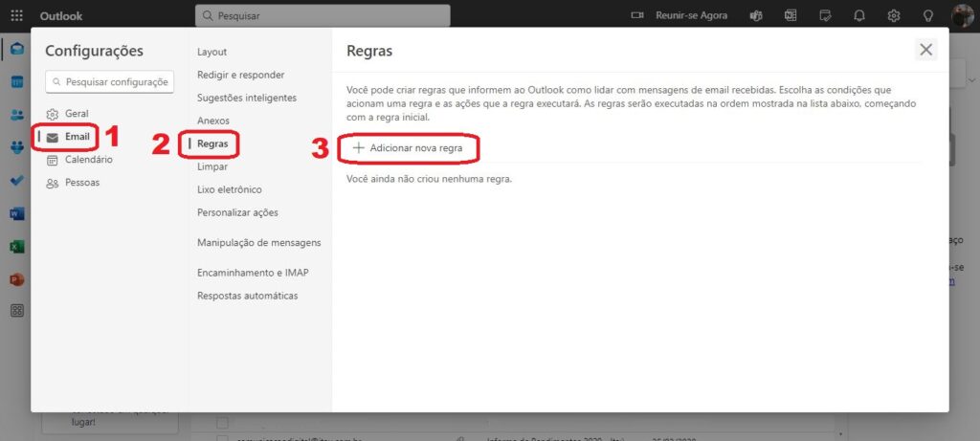
Task: Open the OneNote feed icon
Action: tap(791, 16)
